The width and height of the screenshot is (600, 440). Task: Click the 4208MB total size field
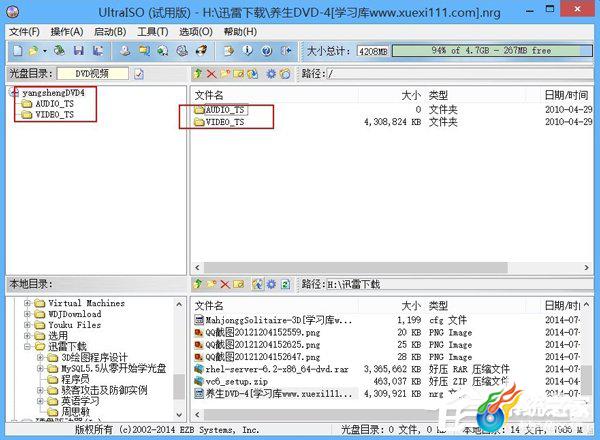(373, 51)
